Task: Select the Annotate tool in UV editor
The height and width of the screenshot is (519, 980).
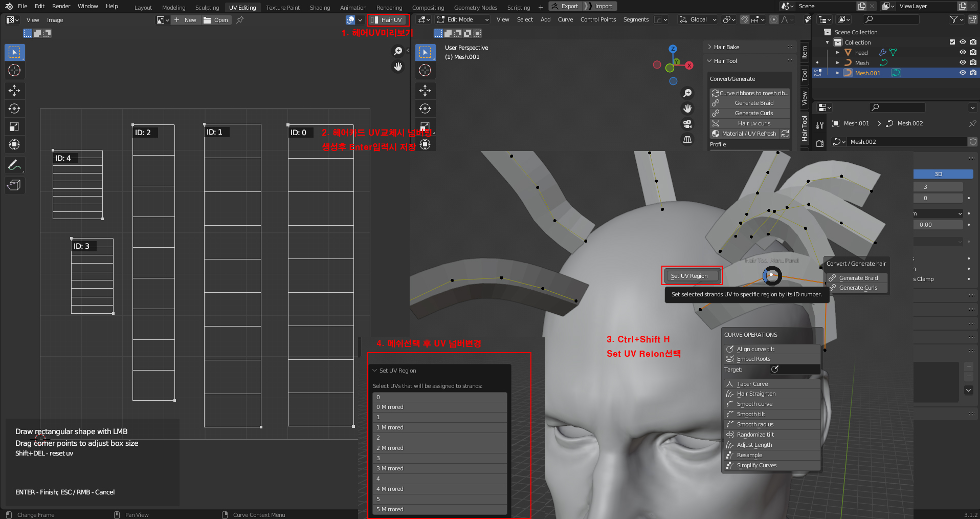Action: click(x=14, y=165)
